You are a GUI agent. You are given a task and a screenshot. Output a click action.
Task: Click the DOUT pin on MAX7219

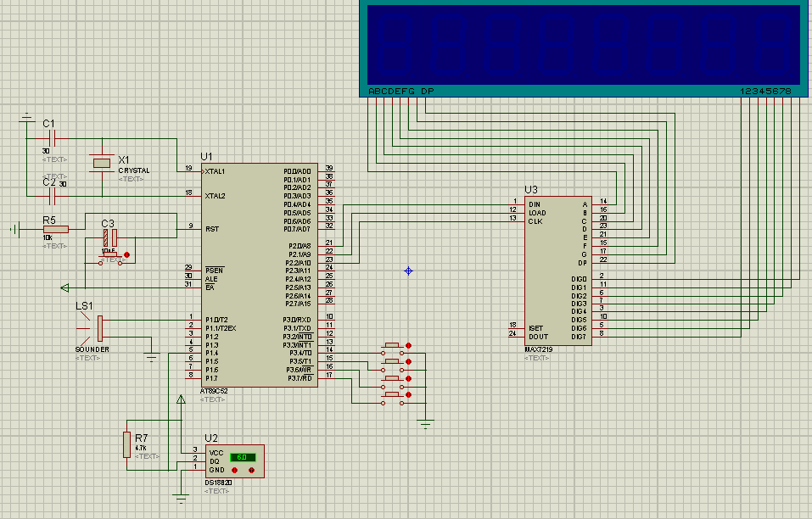[x=517, y=337]
